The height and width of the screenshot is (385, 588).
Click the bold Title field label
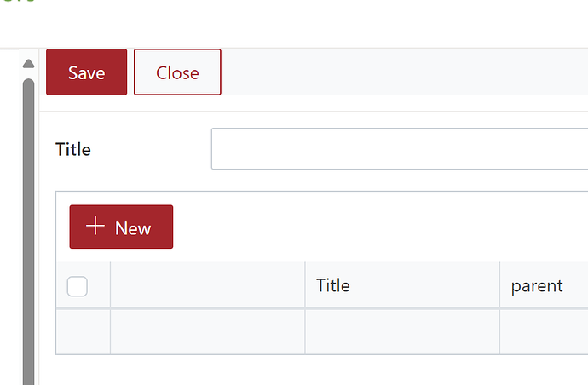73,150
